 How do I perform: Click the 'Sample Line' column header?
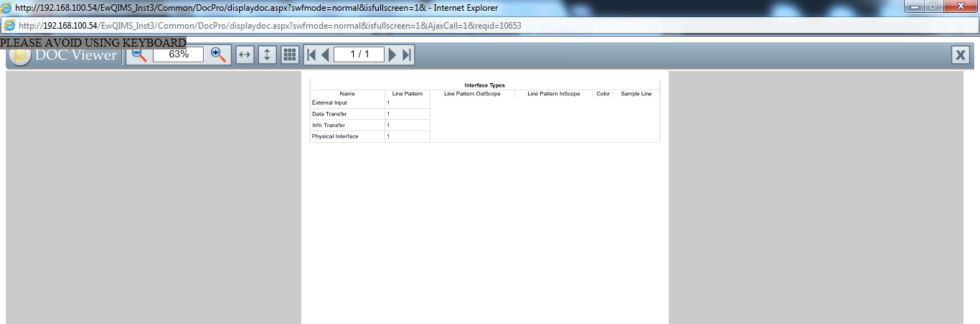click(x=636, y=94)
